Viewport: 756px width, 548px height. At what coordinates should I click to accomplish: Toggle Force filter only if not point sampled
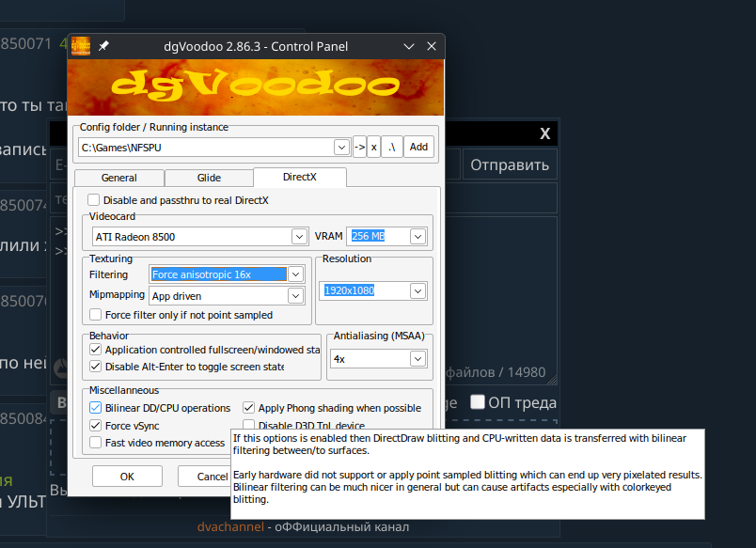click(96, 315)
